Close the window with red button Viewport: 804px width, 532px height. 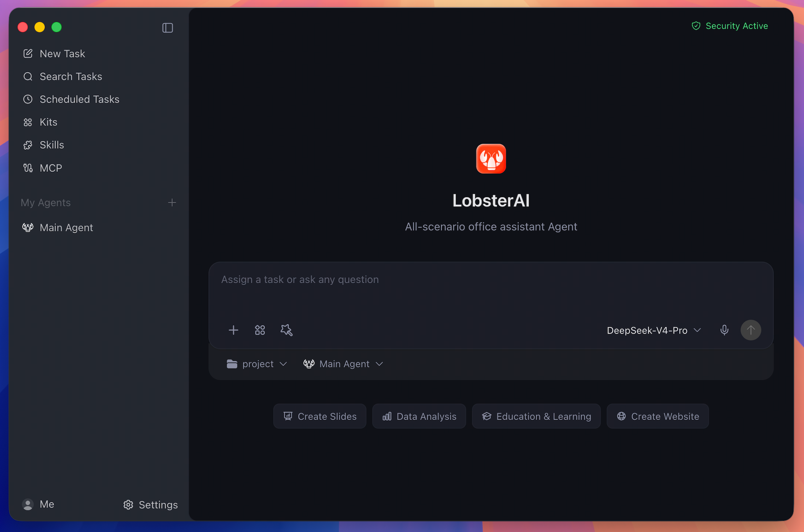(x=23, y=27)
